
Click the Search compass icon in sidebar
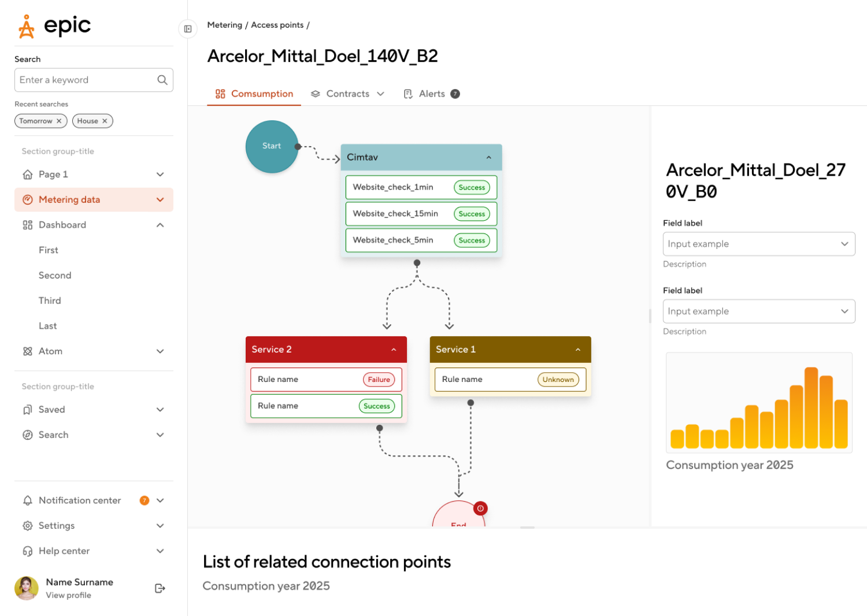pyautogui.click(x=27, y=435)
